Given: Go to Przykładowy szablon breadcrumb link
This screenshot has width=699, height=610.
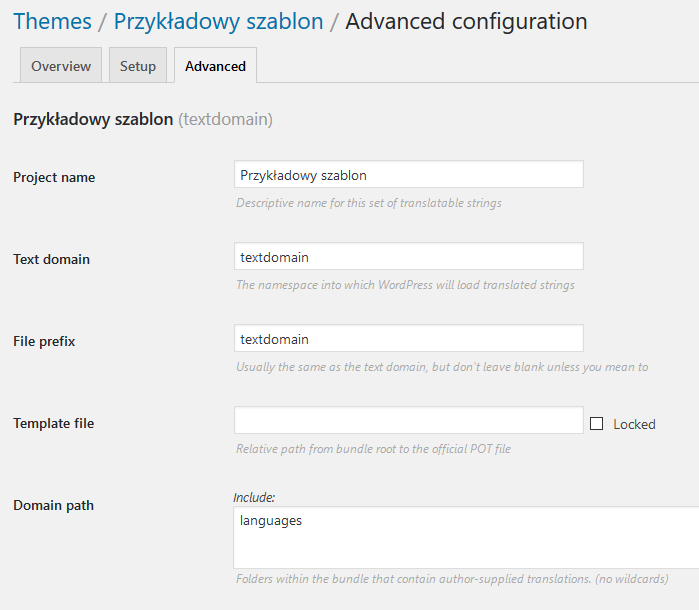Looking at the screenshot, I should 218,21.
